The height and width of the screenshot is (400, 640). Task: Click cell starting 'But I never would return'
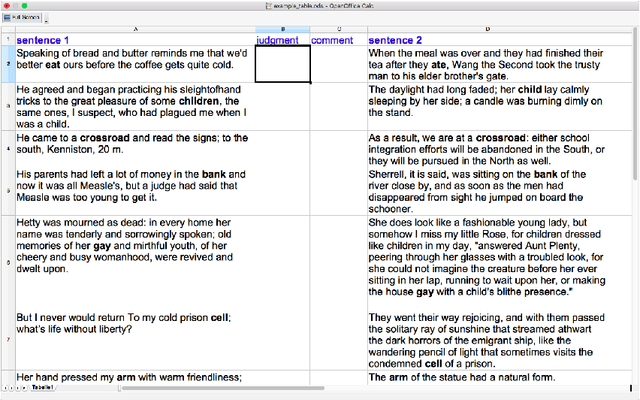136,340
